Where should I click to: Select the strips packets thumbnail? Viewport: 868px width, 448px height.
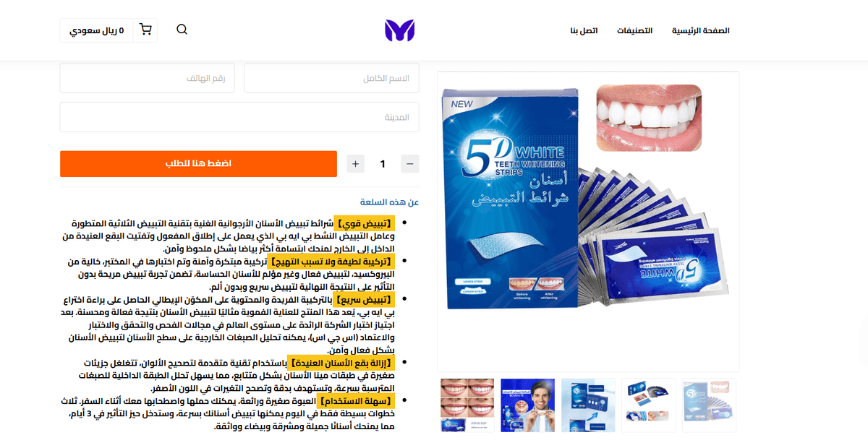[648, 405]
